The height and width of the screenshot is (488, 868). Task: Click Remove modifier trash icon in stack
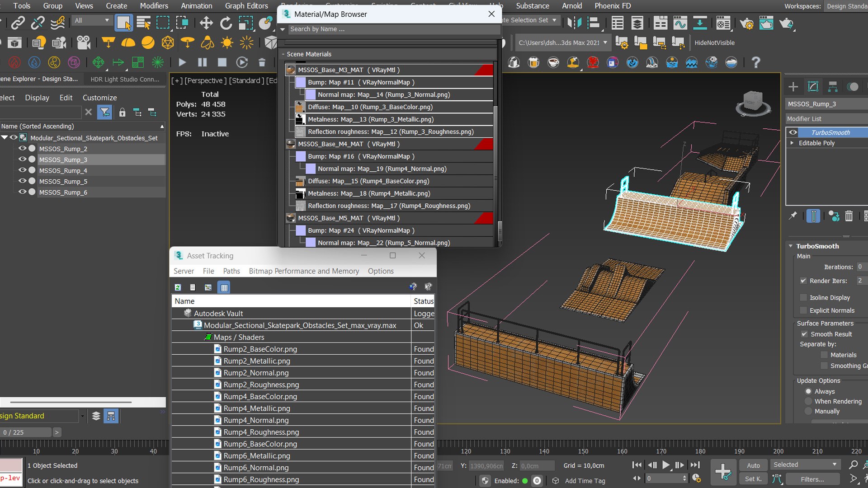[x=849, y=216]
